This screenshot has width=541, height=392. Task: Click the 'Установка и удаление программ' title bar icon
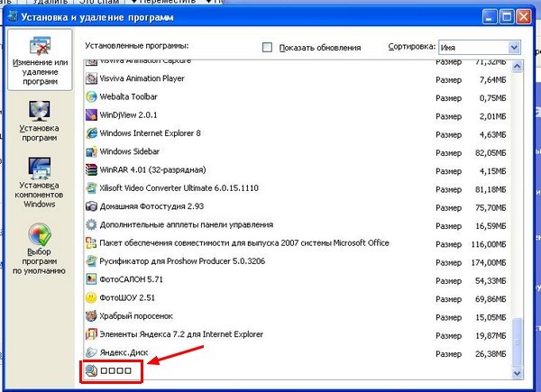[x=13, y=17]
